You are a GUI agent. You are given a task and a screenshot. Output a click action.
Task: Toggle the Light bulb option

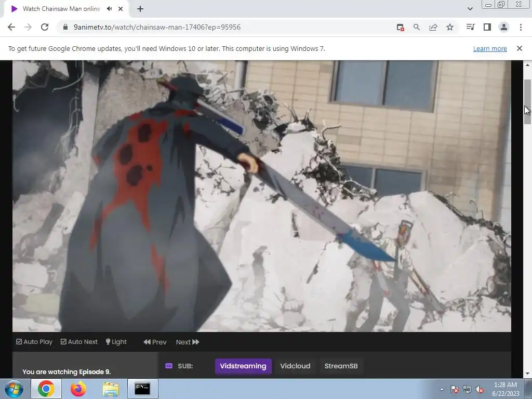tap(116, 342)
